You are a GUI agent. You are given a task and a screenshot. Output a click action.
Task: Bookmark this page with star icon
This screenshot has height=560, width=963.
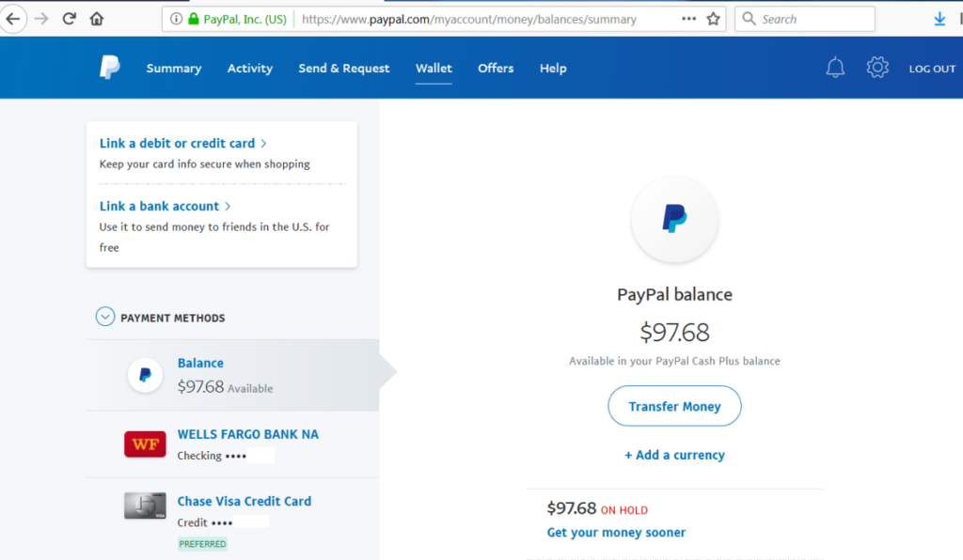pos(713,19)
